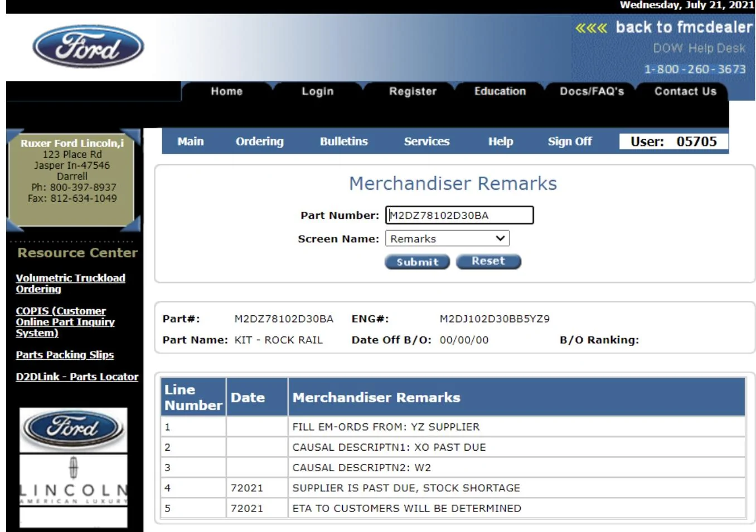The height and width of the screenshot is (532, 756).
Task: Focus the Part Number input field
Action: click(459, 216)
